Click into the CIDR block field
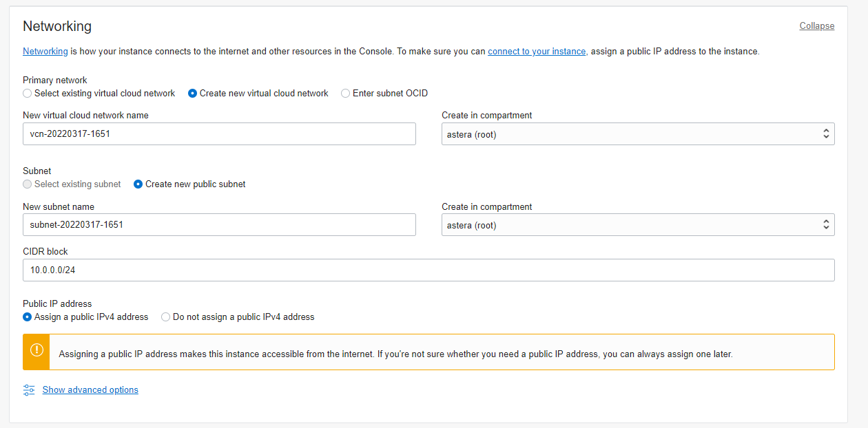 pos(428,270)
